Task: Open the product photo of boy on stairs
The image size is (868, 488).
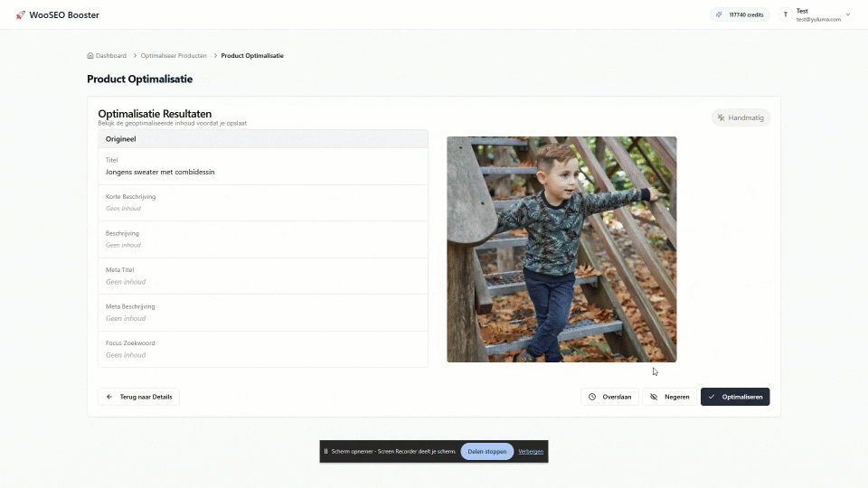Action: 561,249
